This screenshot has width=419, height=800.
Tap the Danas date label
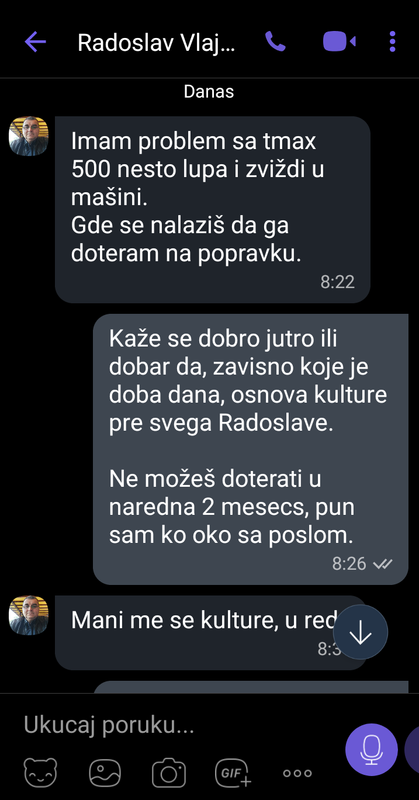209,91
